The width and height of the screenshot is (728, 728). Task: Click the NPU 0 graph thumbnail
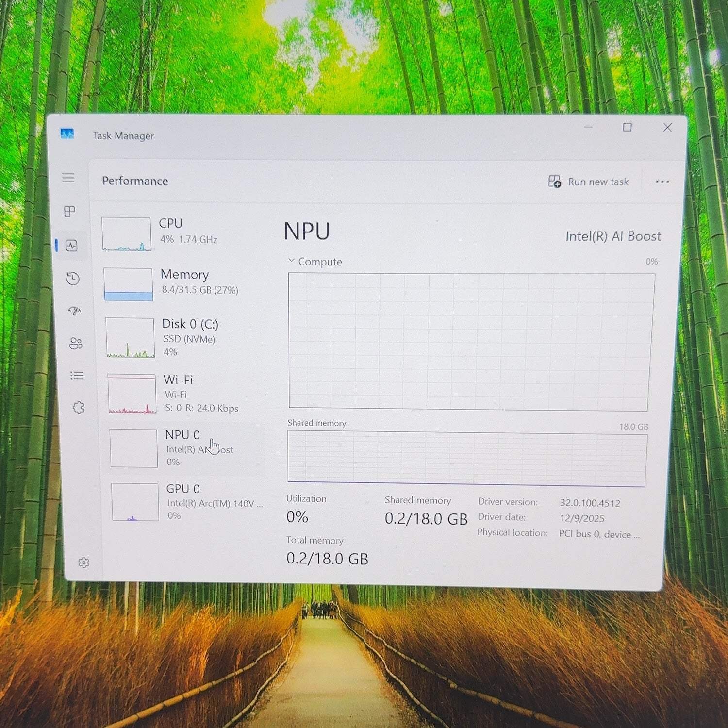click(134, 448)
